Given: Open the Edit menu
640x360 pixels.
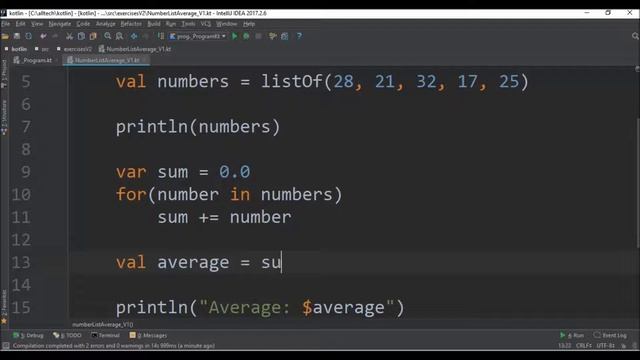Looking at the screenshot, I should pos(20,24).
